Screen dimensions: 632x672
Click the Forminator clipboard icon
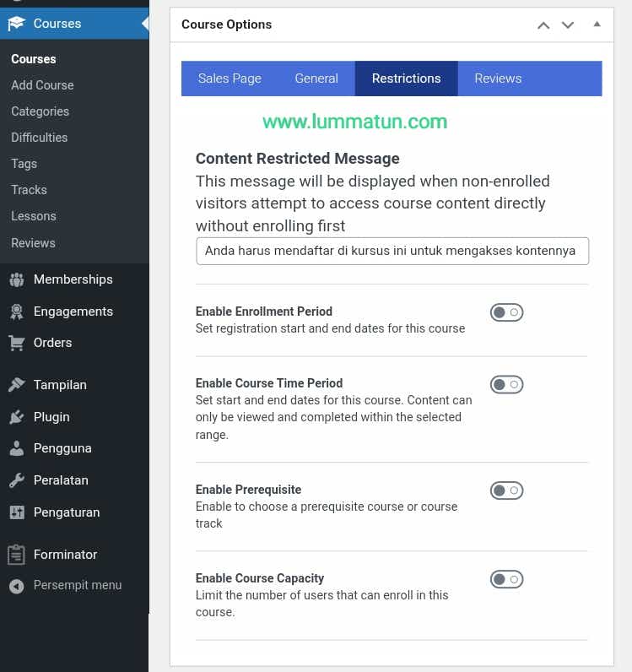(16, 555)
